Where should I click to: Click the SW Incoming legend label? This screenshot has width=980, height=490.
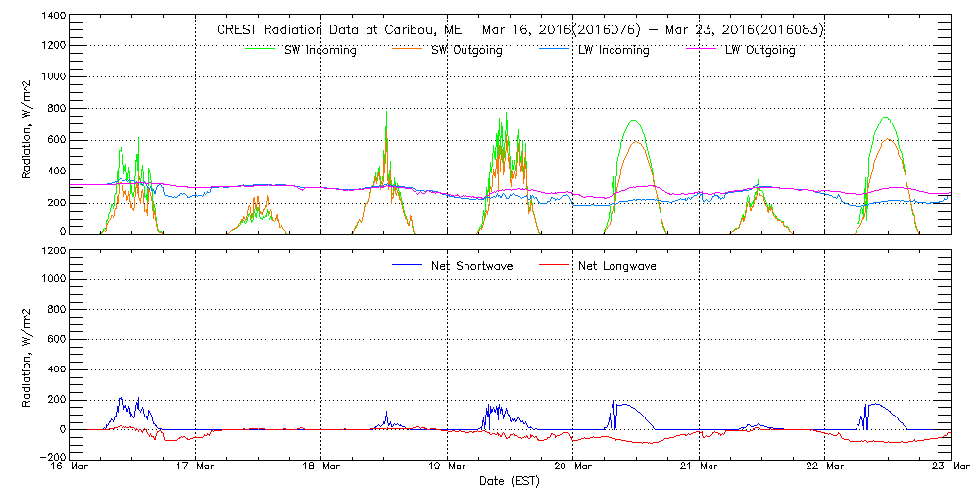point(319,50)
